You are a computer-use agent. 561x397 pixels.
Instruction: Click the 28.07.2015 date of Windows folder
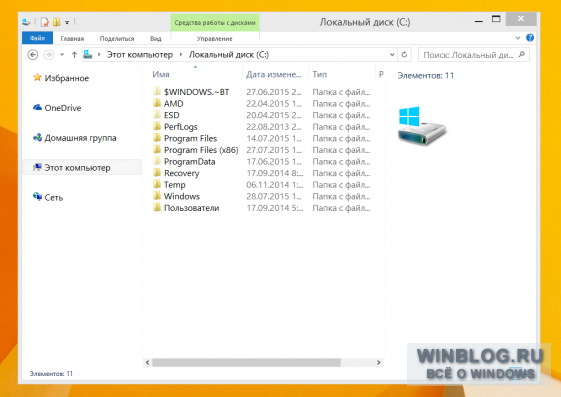point(274,196)
